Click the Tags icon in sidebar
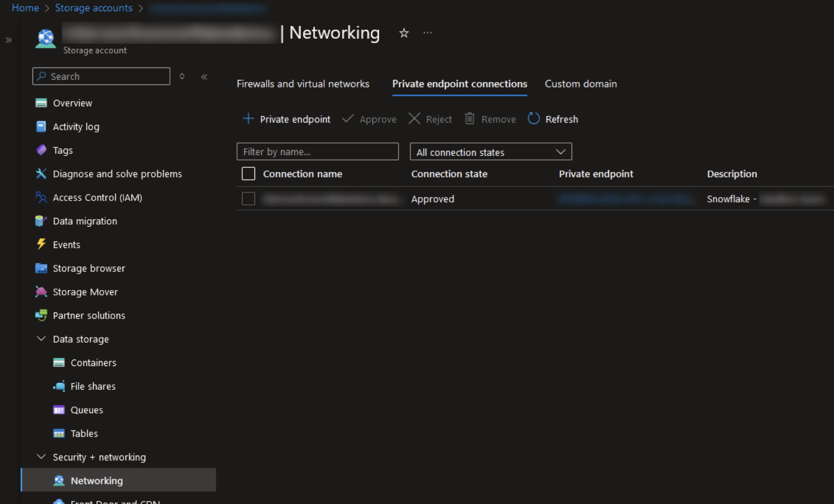 point(41,150)
